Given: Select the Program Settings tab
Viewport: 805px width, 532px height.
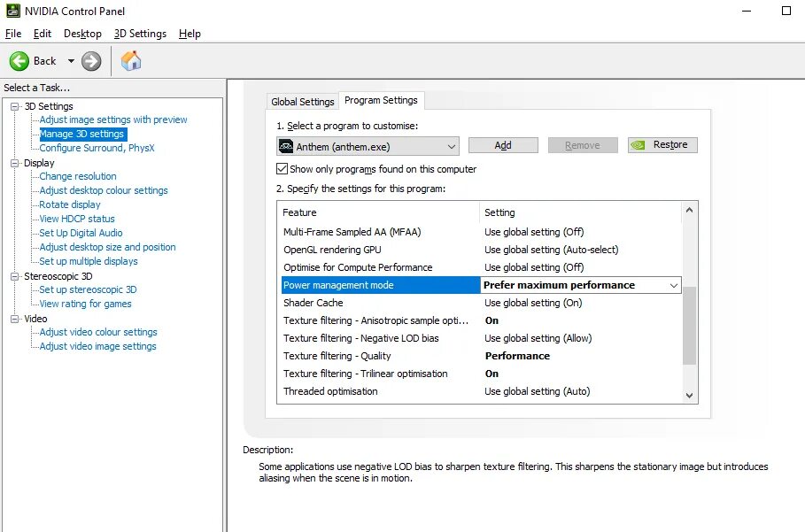Looking at the screenshot, I should [381, 100].
